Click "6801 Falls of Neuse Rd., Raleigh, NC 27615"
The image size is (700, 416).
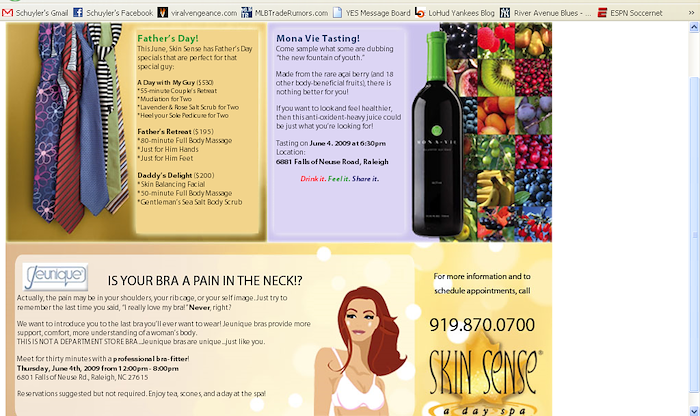coord(83,377)
